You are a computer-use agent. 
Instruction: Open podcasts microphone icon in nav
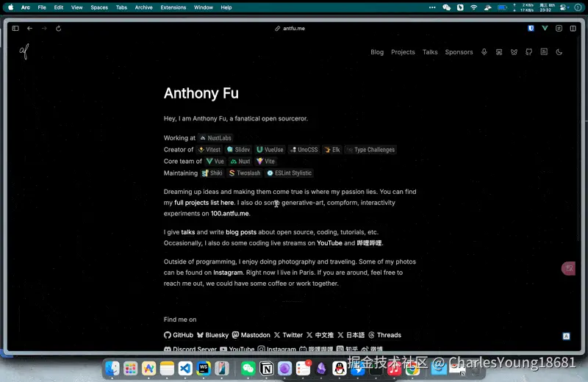(484, 52)
